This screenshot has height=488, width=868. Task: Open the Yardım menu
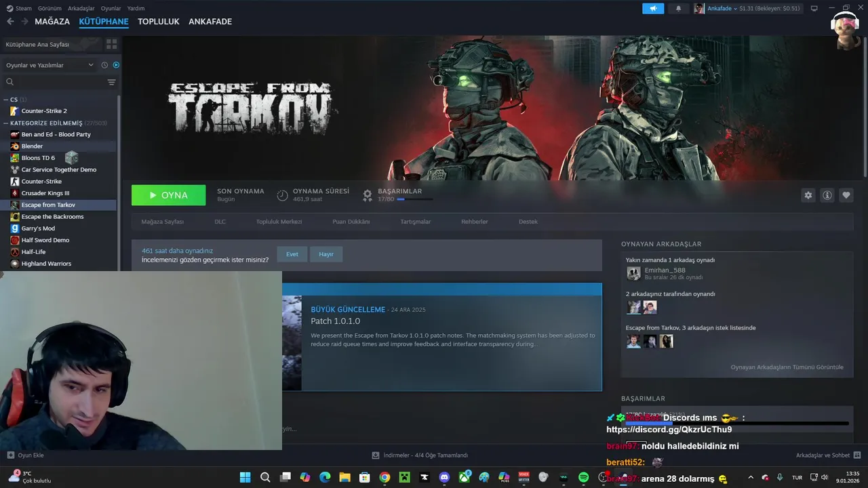click(x=136, y=8)
